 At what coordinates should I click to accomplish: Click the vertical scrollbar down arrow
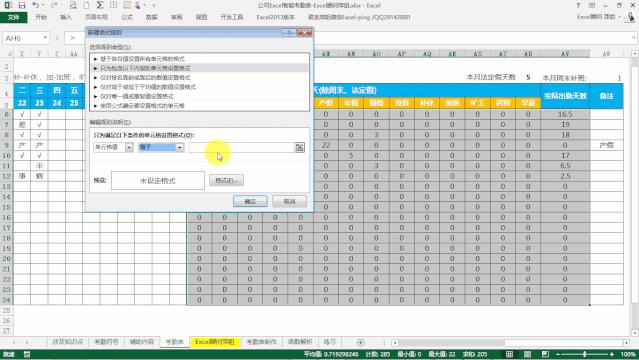pos(635,333)
